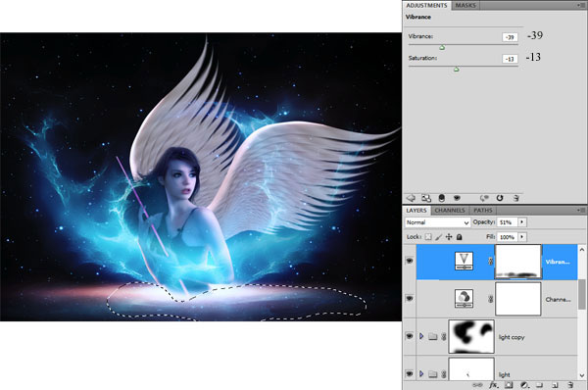
Task: Clip adjustment to layer icon
Action: [x=442, y=198]
